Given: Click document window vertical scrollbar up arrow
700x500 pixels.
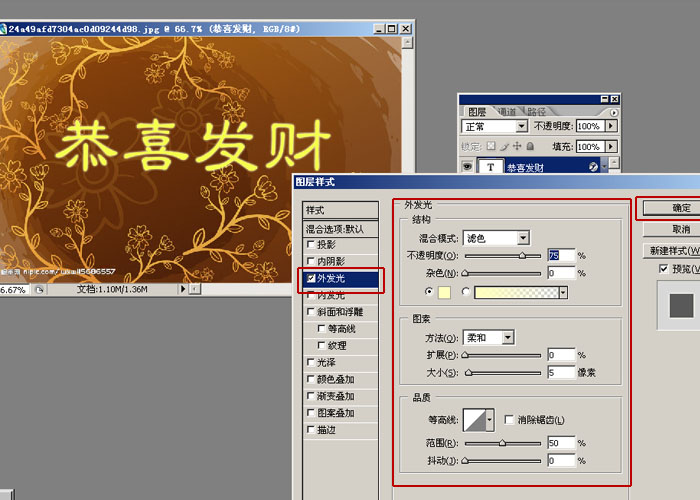Looking at the screenshot, I should click(x=408, y=42).
